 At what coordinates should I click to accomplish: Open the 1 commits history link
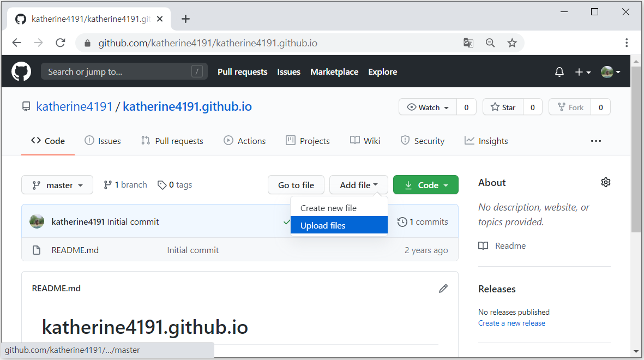(423, 222)
